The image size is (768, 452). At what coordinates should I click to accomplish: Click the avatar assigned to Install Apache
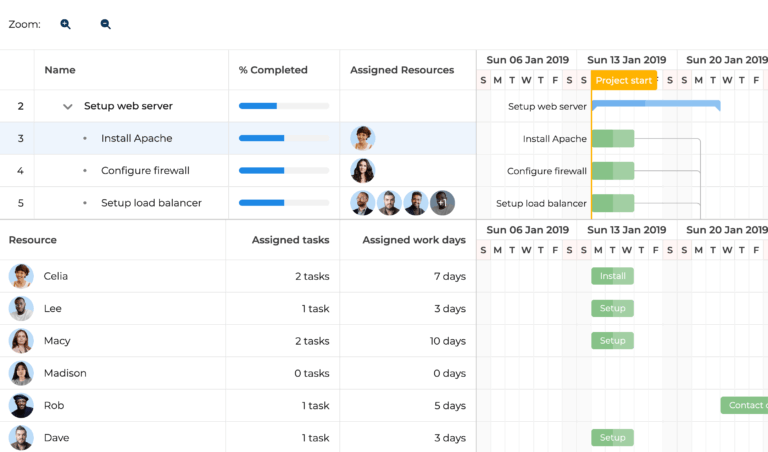362,138
